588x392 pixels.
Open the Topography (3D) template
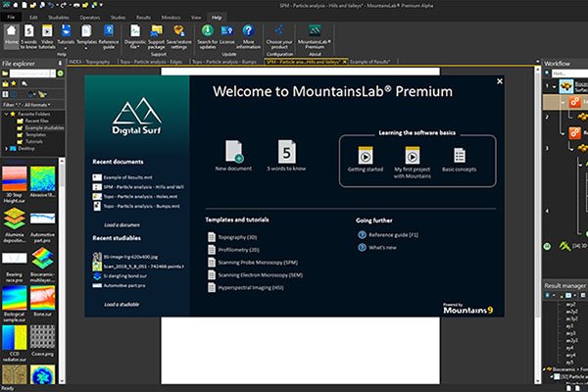click(x=232, y=237)
